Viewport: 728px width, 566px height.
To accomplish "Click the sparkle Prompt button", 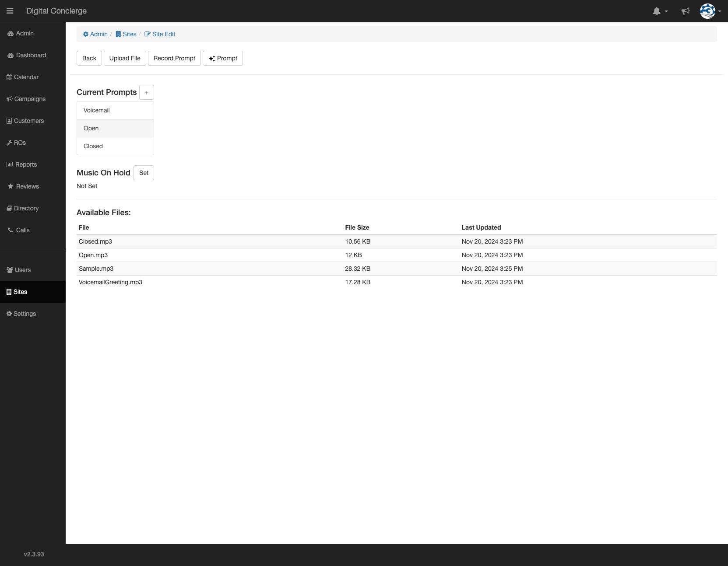I will click(x=223, y=58).
